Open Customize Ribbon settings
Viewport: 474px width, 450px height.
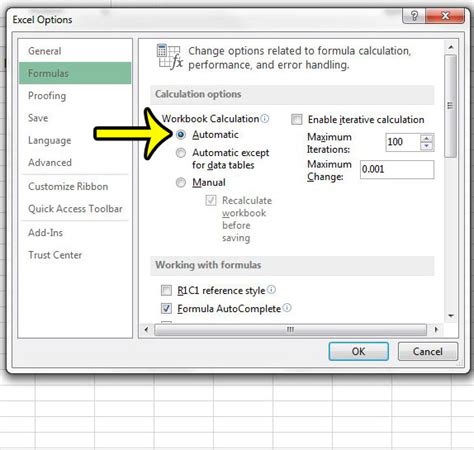click(x=75, y=186)
